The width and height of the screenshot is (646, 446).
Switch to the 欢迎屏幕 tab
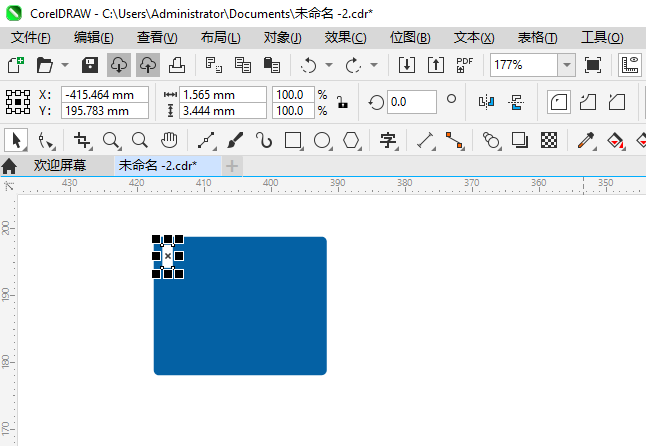(x=60, y=166)
